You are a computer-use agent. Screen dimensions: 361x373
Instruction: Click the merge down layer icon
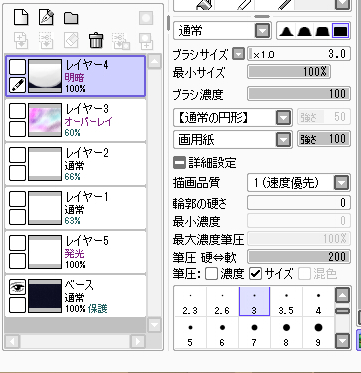point(46,41)
